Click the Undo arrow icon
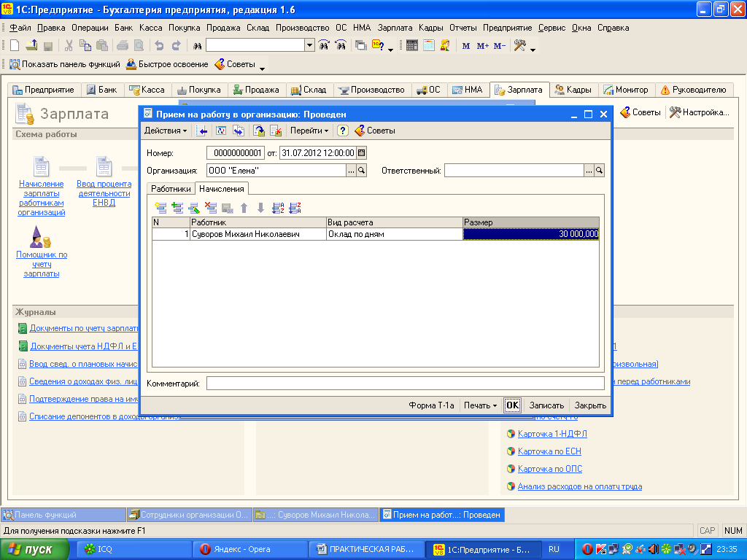This screenshot has width=747, height=560. point(159,46)
